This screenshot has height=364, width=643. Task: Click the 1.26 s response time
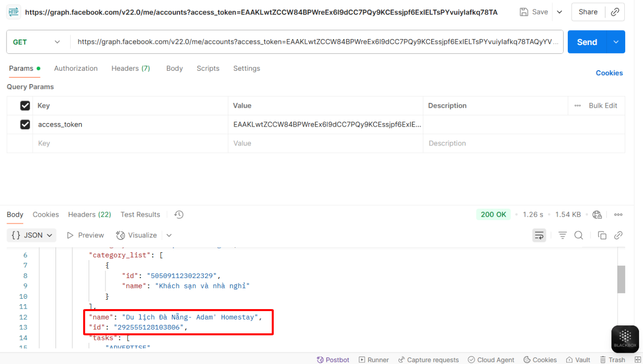click(533, 215)
